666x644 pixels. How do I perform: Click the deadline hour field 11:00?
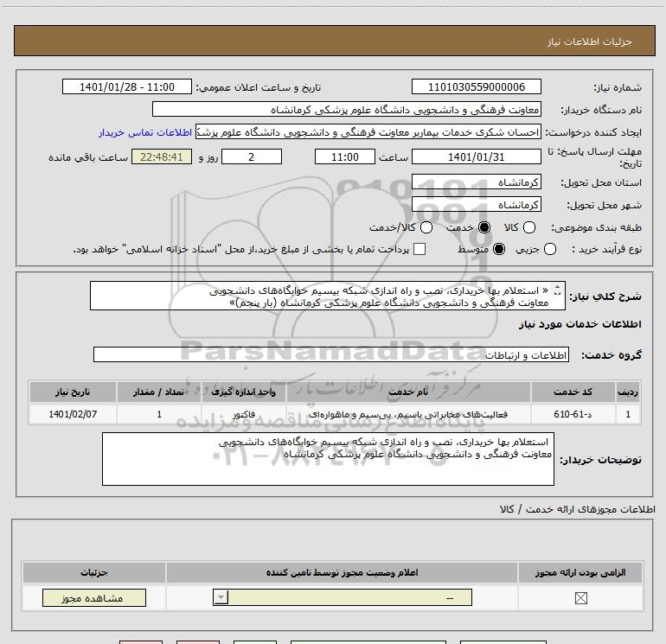click(345, 156)
